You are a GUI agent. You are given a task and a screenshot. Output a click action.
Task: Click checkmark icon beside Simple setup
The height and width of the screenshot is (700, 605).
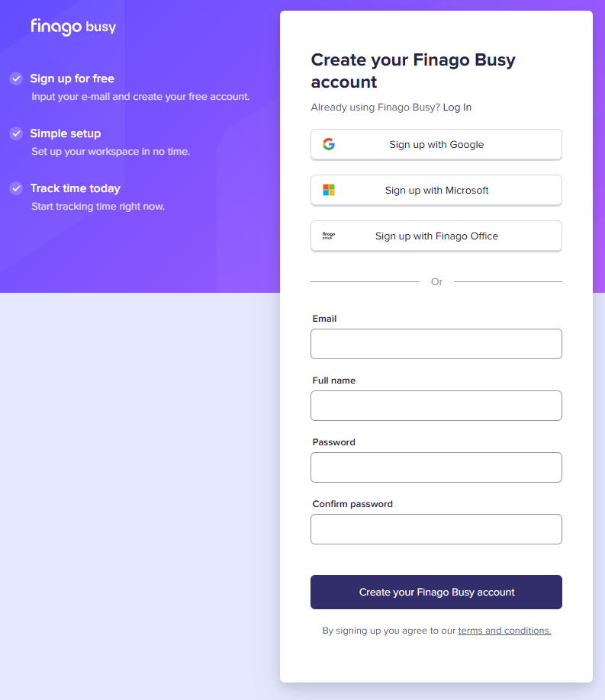coord(16,133)
